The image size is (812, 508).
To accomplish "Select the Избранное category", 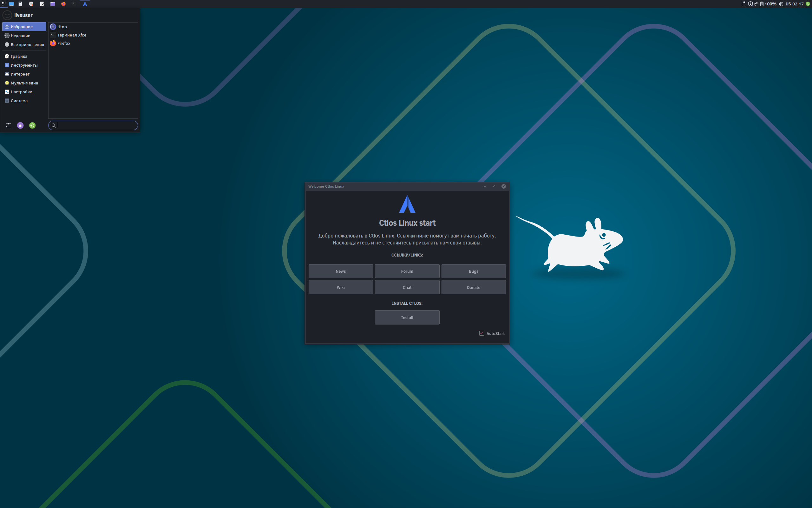I will click(x=24, y=27).
